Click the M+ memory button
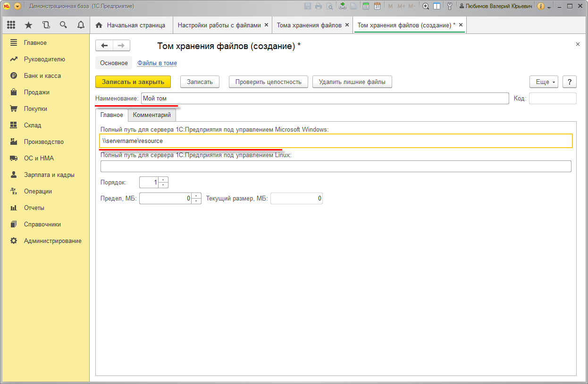The height and width of the screenshot is (384, 588). pos(401,6)
